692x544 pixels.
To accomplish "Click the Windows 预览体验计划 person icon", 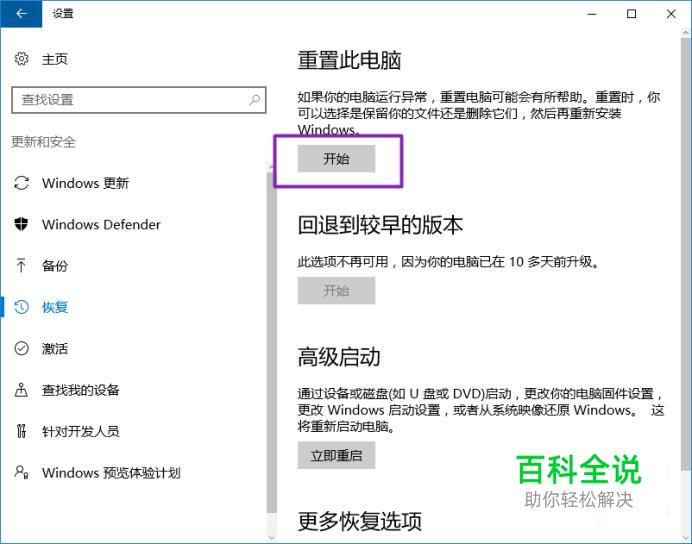I will click(22, 472).
